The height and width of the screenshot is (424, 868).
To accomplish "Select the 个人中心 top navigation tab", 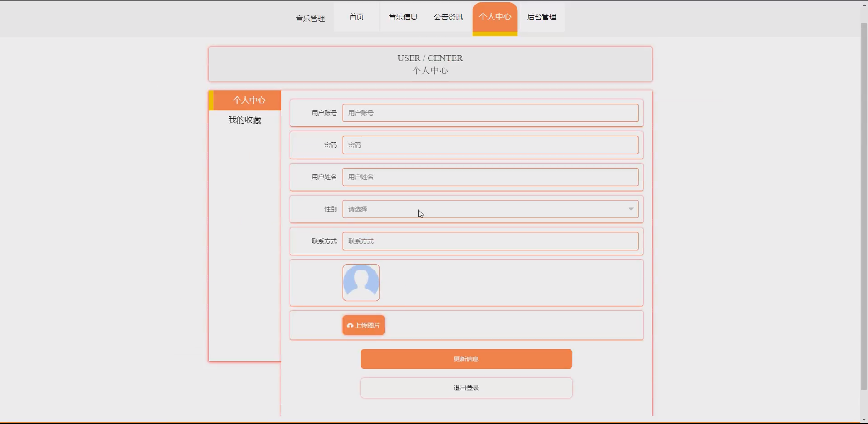I will (495, 19).
